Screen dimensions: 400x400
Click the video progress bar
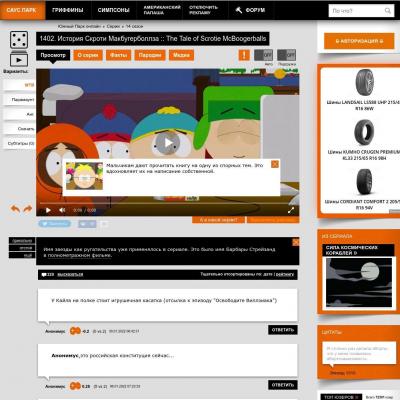167,203
